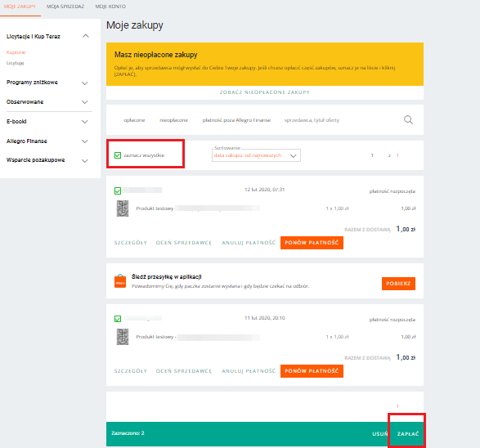
Task: Collapse the 'Licytacje i Kup Teraz' section
Action: click(86, 36)
